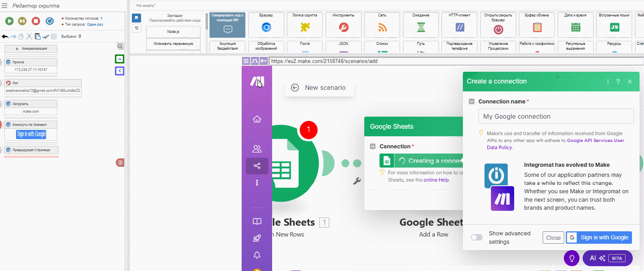This screenshot has width=644, height=271.
Task: Click the bell notifications icon
Action: click(x=257, y=255)
